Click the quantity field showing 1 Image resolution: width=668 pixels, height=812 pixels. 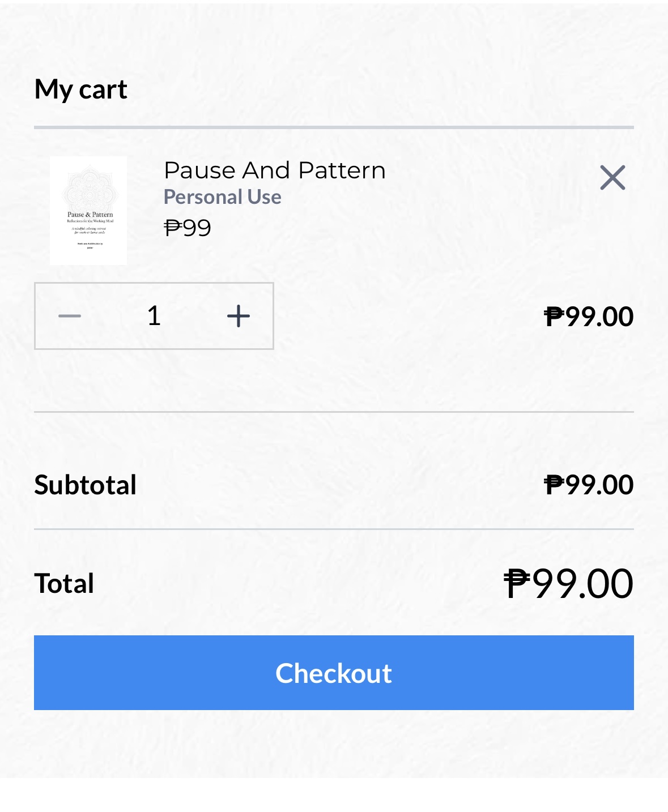154,316
